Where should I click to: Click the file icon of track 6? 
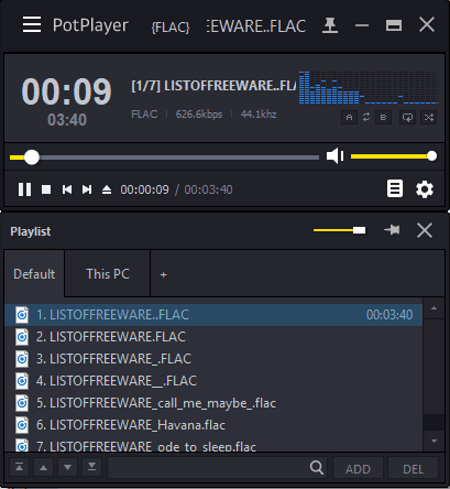point(22,425)
